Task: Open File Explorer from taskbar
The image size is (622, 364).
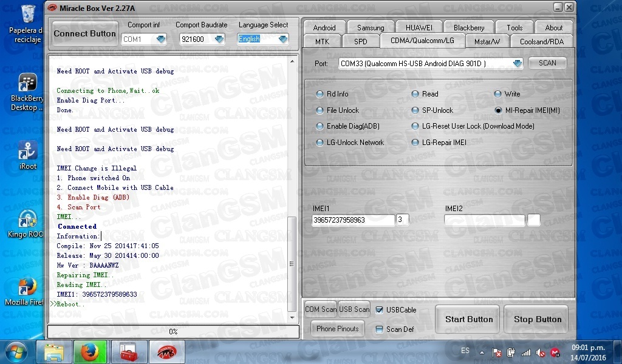Action: (x=54, y=352)
